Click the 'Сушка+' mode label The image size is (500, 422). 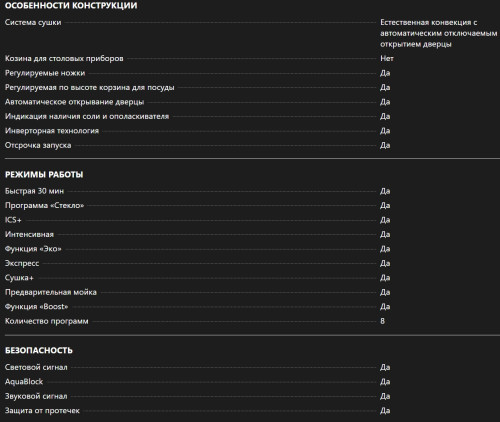pyautogui.click(x=19, y=278)
